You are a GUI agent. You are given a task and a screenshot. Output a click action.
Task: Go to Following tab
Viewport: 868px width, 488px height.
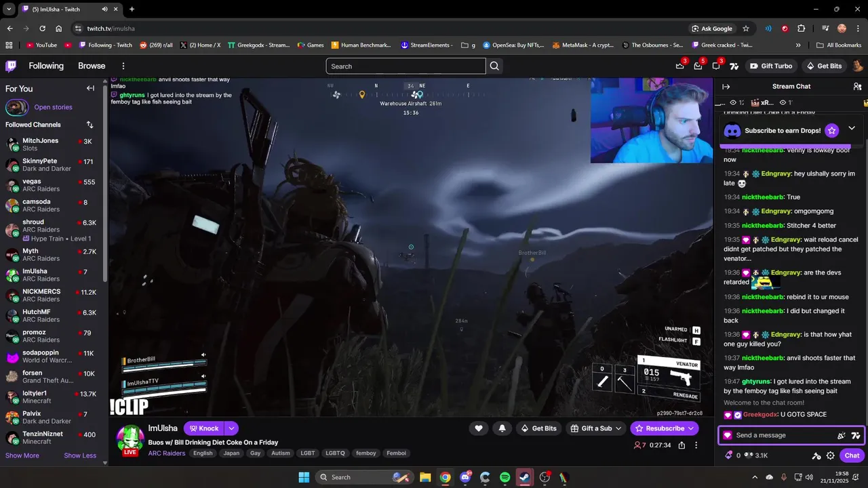[46, 66]
